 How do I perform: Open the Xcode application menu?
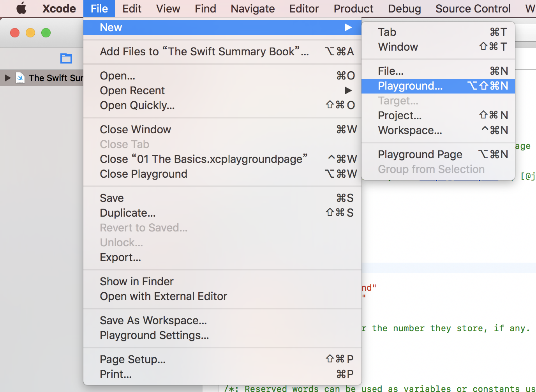tap(59, 9)
